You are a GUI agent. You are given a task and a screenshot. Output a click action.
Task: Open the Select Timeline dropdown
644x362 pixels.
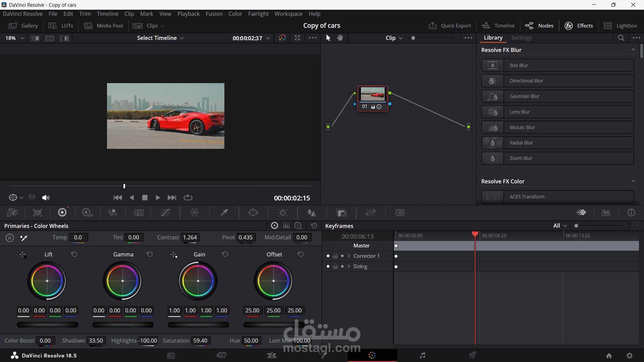point(160,38)
